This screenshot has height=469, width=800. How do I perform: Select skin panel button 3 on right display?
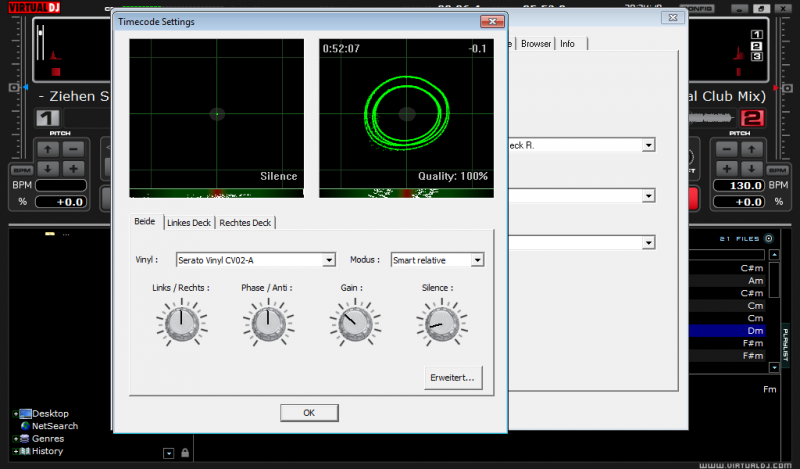coord(757,57)
